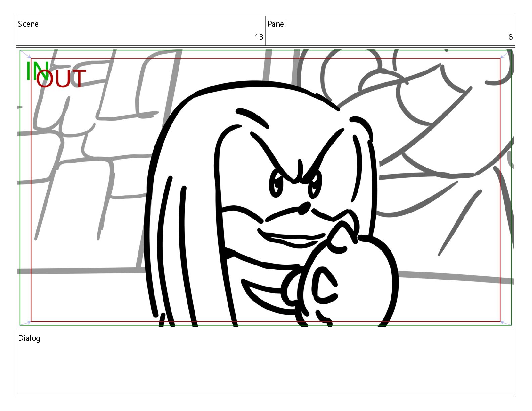Image resolution: width=532 pixels, height=411 pixels.
Task: Click the Scene label text
Action: (28, 24)
